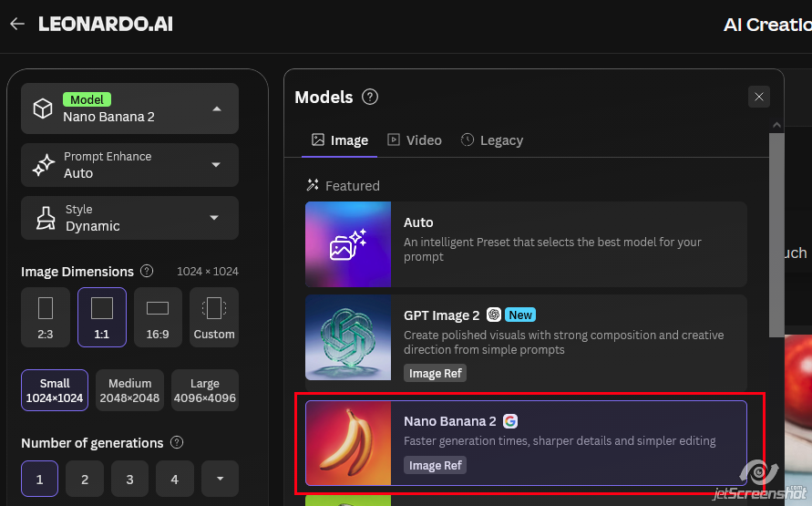Close the Models panel
Viewport: 812px width, 506px height.
(x=758, y=97)
